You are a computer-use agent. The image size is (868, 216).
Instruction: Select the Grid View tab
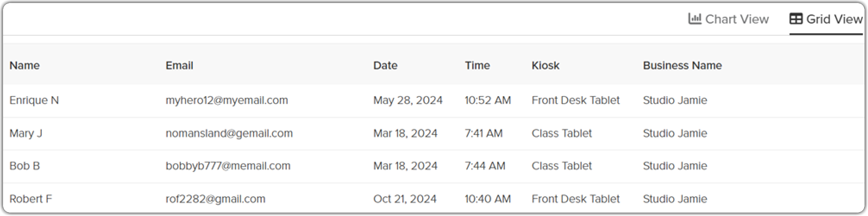point(826,19)
